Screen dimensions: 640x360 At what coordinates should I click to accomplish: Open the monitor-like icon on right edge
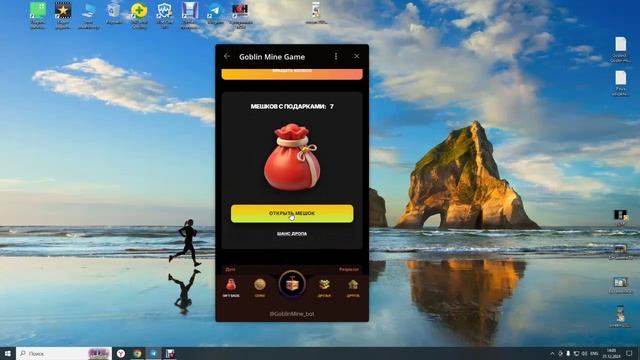pyautogui.click(x=620, y=285)
